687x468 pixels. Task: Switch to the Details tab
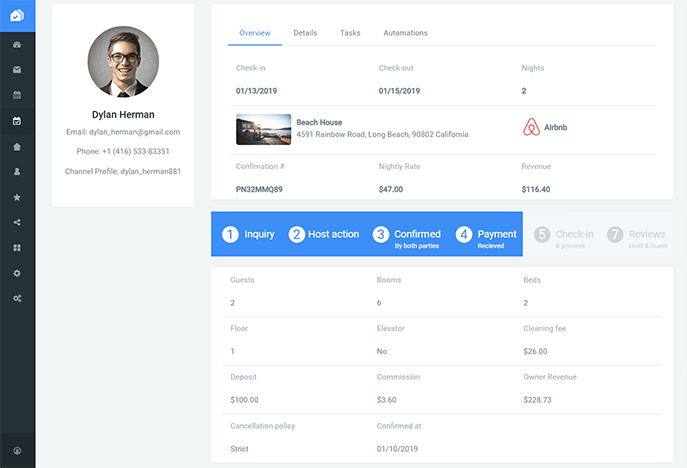305,33
